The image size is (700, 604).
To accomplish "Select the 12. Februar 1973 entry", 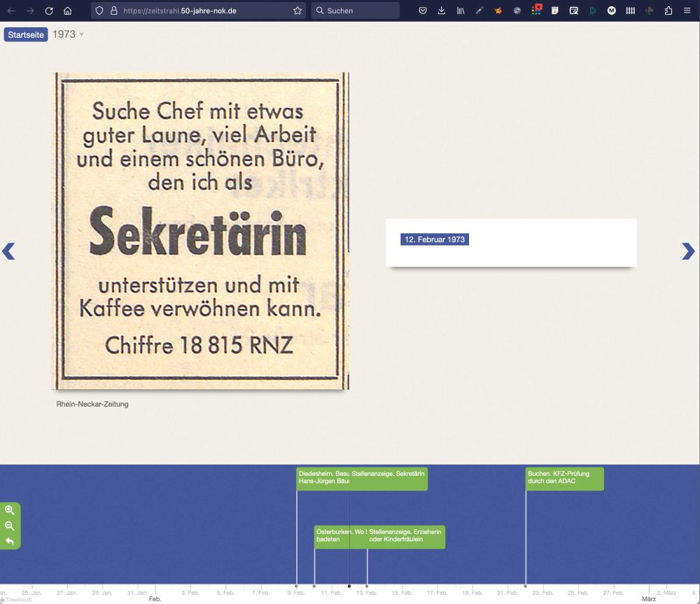I will point(434,239).
